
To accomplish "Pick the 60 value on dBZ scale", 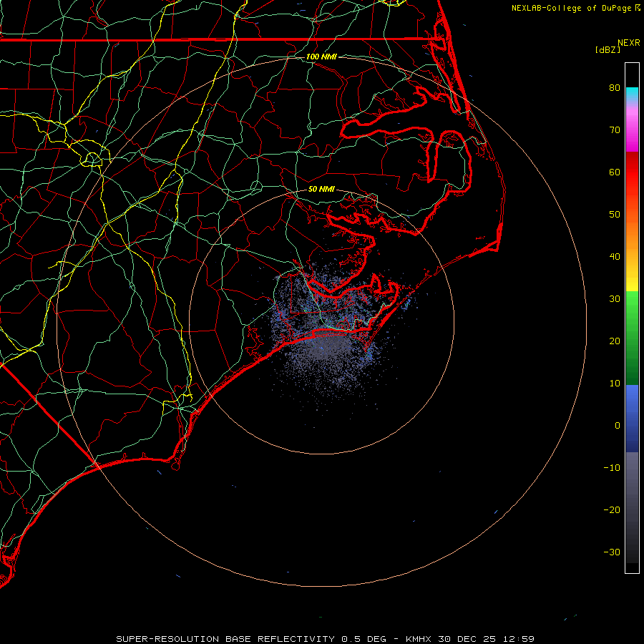I will [x=615, y=172].
